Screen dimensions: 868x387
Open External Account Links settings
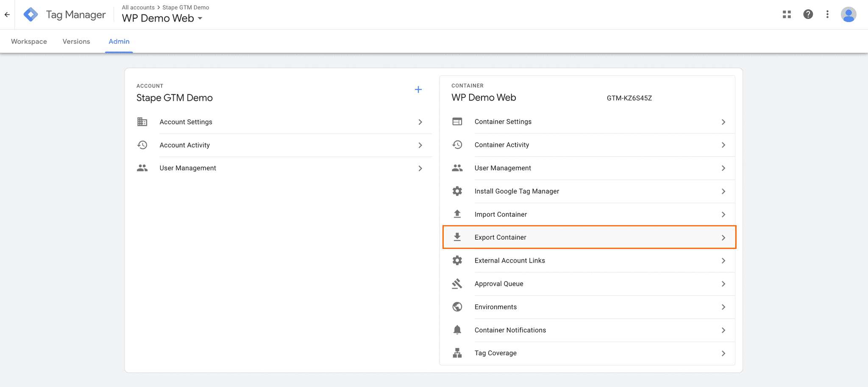point(509,260)
